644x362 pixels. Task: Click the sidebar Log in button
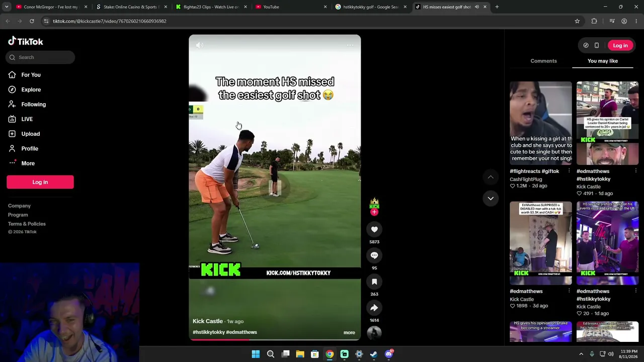40,182
